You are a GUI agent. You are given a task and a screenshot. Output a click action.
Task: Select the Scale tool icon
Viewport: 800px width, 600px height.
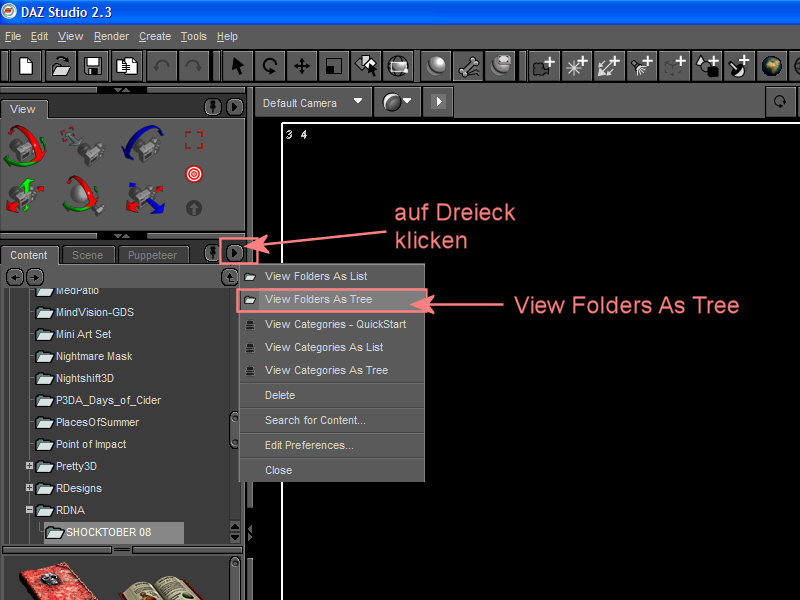pyautogui.click(x=334, y=66)
